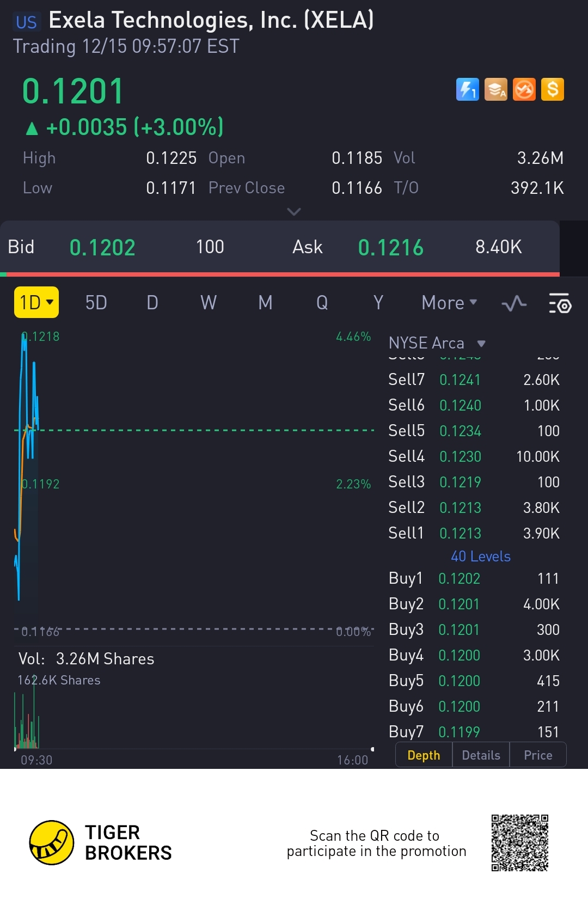Screen dimensions: 588x917
Task: Switch chart to 5D
Action: [96, 303]
